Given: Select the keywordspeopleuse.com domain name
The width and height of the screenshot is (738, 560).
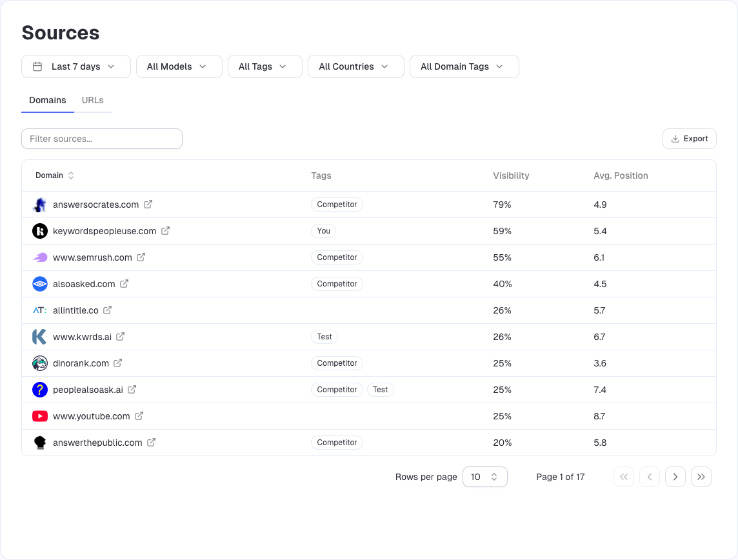Looking at the screenshot, I should pyautogui.click(x=105, y=231).
